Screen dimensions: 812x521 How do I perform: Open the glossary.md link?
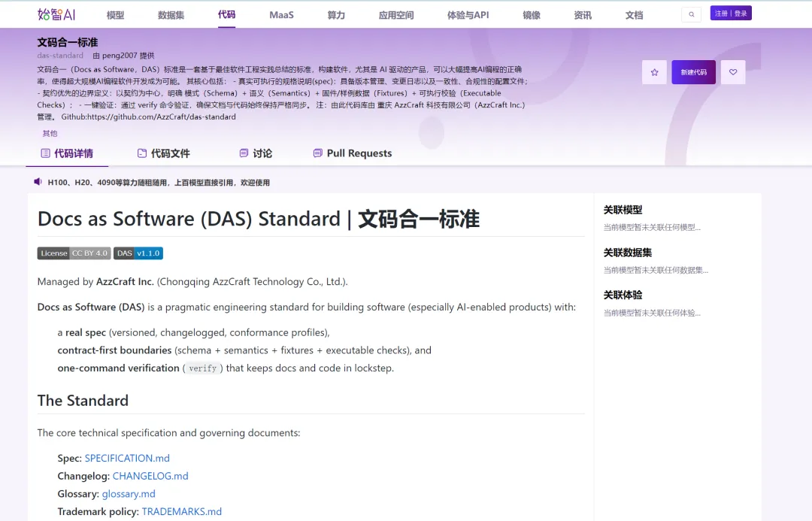pos(129,494)
